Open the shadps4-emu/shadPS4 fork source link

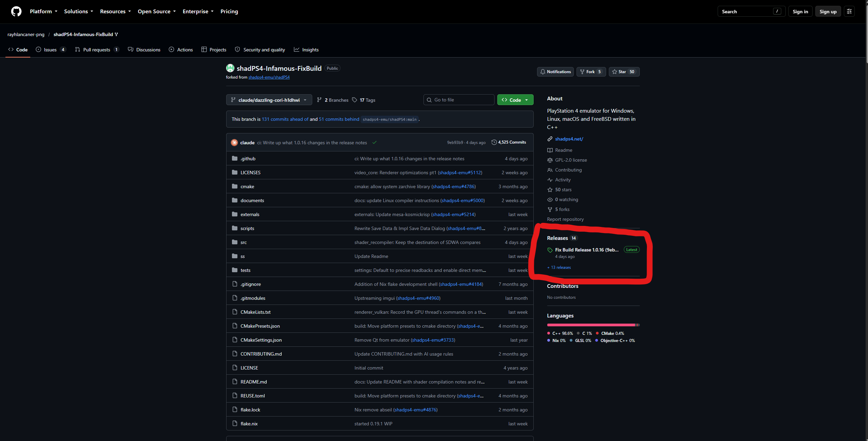269,77
